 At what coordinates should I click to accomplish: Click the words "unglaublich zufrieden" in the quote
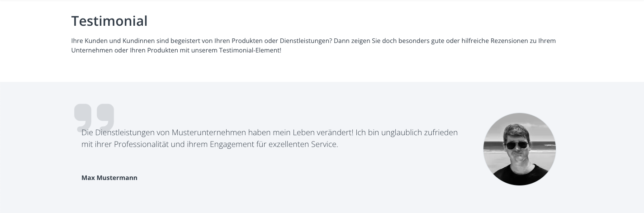pos(418,133)
